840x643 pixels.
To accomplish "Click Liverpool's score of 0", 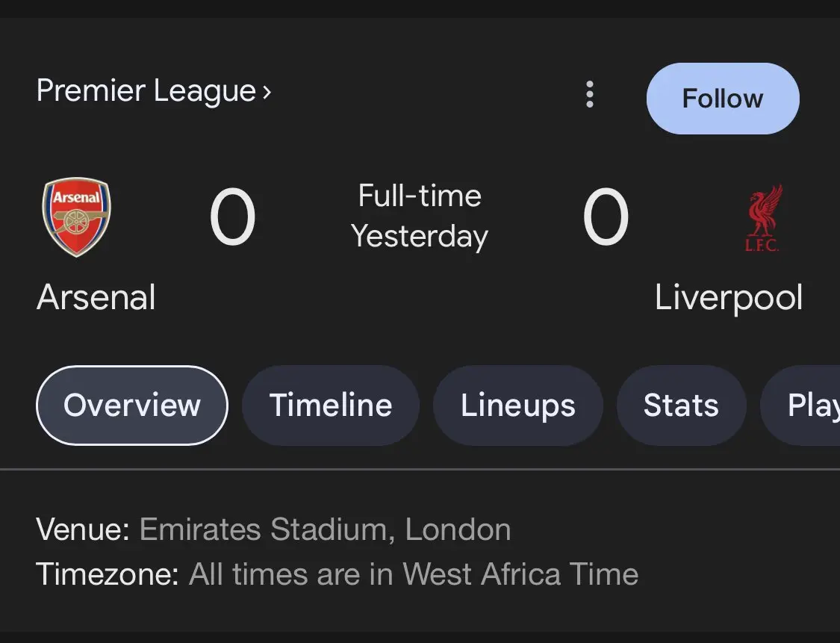I will 606,218.
